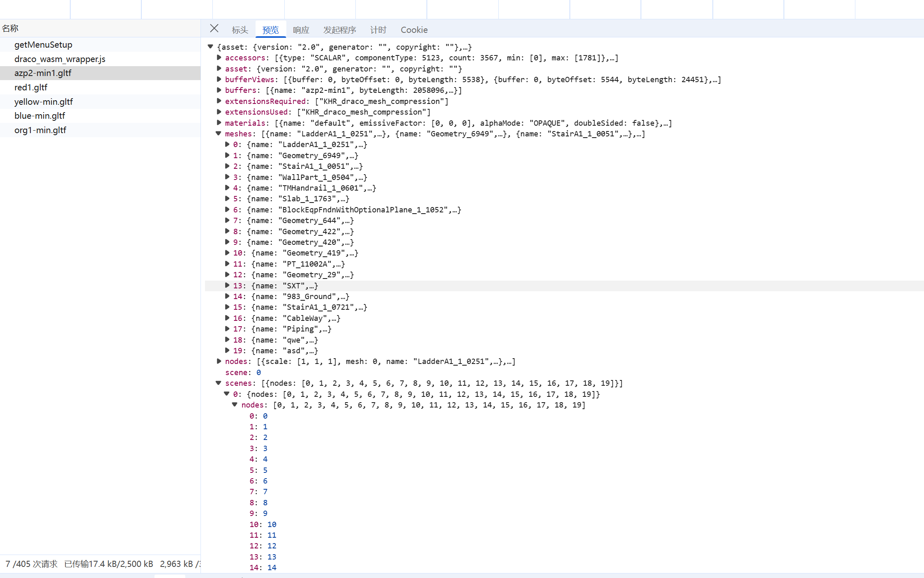Select the red1.gltf request

click(31, 88)
